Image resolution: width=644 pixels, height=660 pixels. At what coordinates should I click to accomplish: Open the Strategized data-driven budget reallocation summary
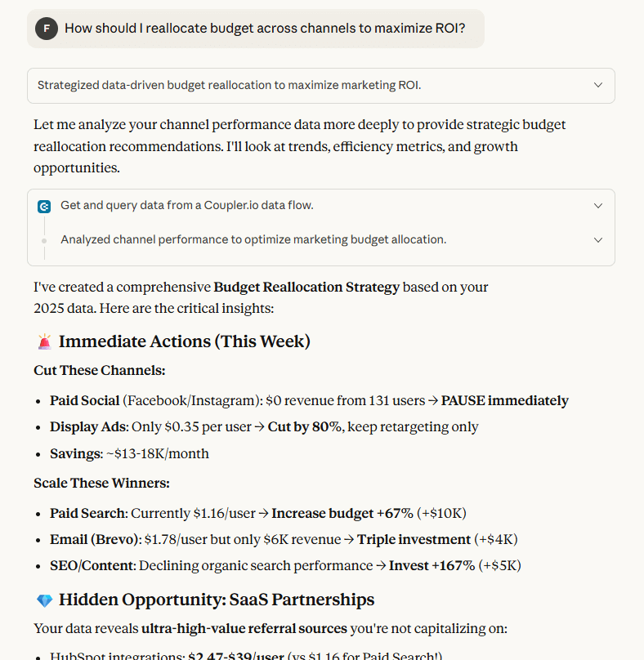pos(229,85)
